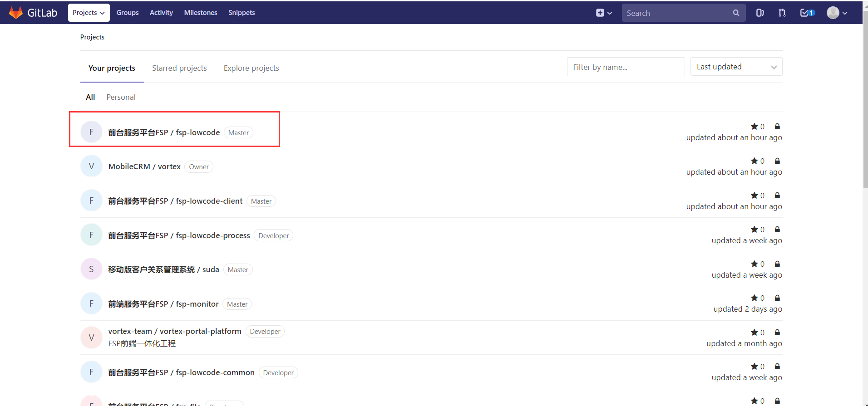Click the lock icon on suda row

pos(777,264)
